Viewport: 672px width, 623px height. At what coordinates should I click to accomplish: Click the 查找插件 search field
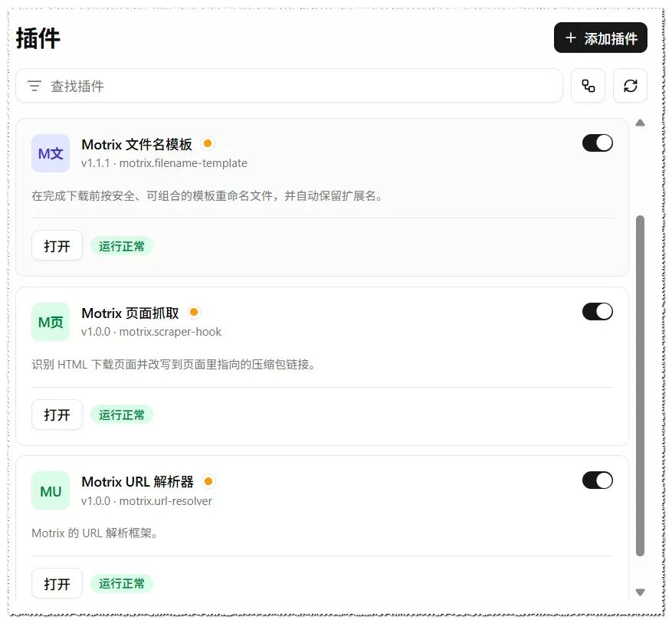290,86
